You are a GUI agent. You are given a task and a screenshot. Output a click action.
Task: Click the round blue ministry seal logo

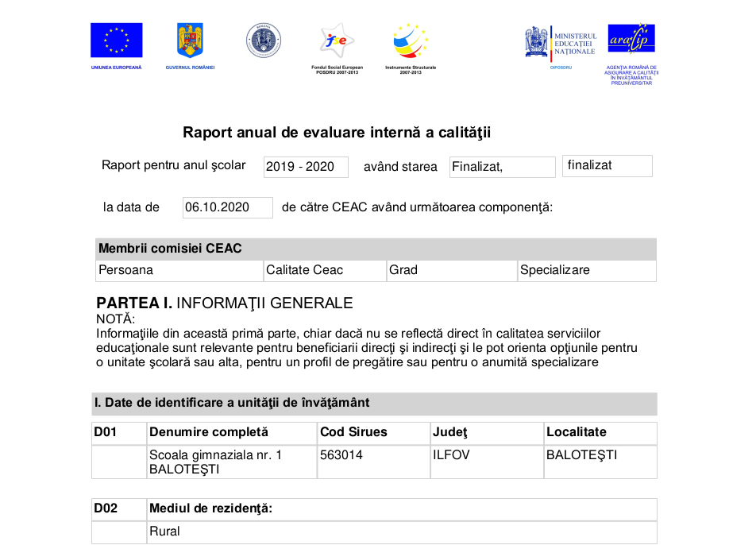[264, 41]
